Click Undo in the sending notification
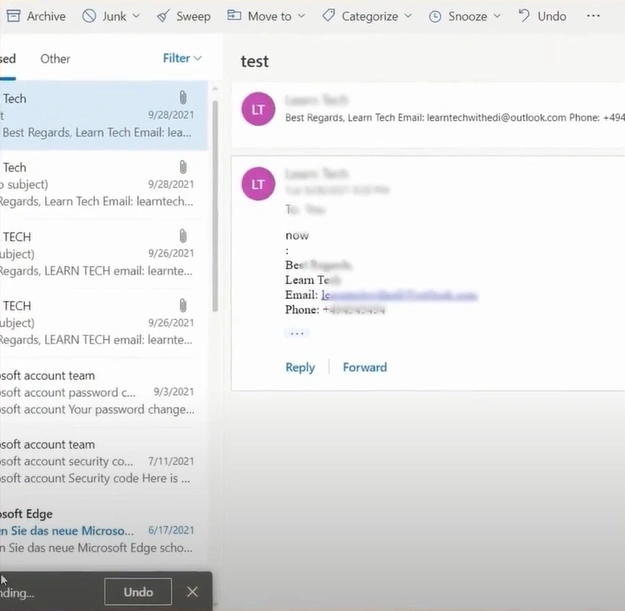This screenshot has width=625, height=611. pos(138,592)
